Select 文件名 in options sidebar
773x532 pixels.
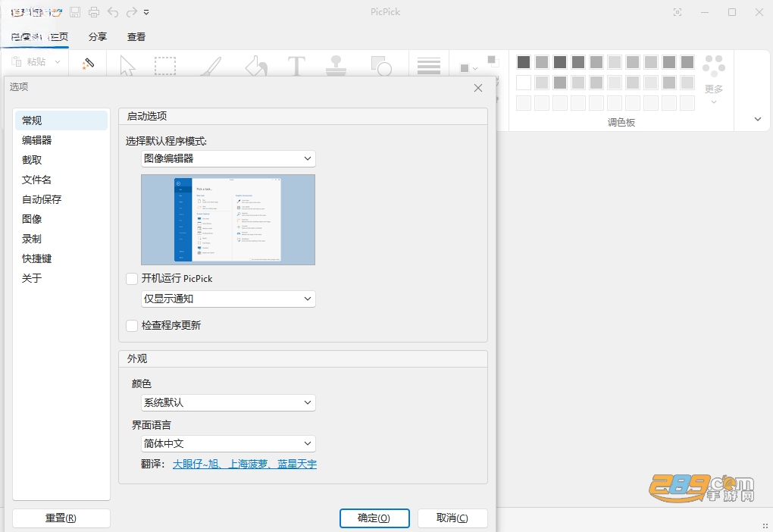click(x=61, y=180)
